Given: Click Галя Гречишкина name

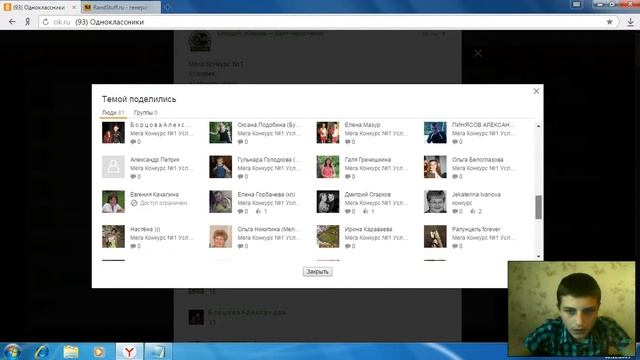Looking at the screenshot, I should click(x=368, y=160).
